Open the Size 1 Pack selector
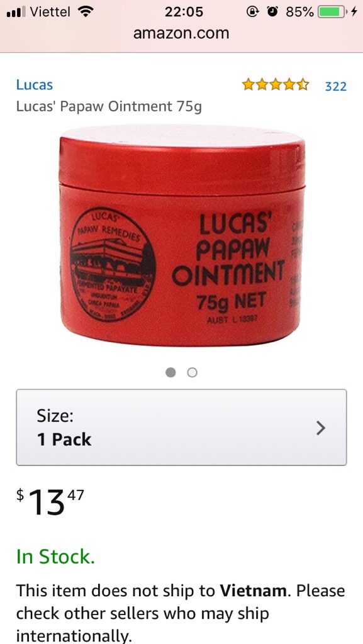 pyautogui.click(x=181, y=427)
